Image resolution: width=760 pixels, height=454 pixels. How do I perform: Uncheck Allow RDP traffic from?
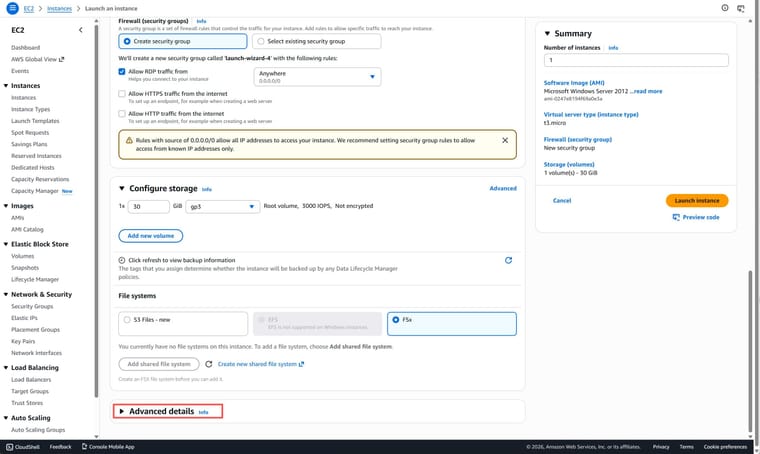(x=122, y=71)
